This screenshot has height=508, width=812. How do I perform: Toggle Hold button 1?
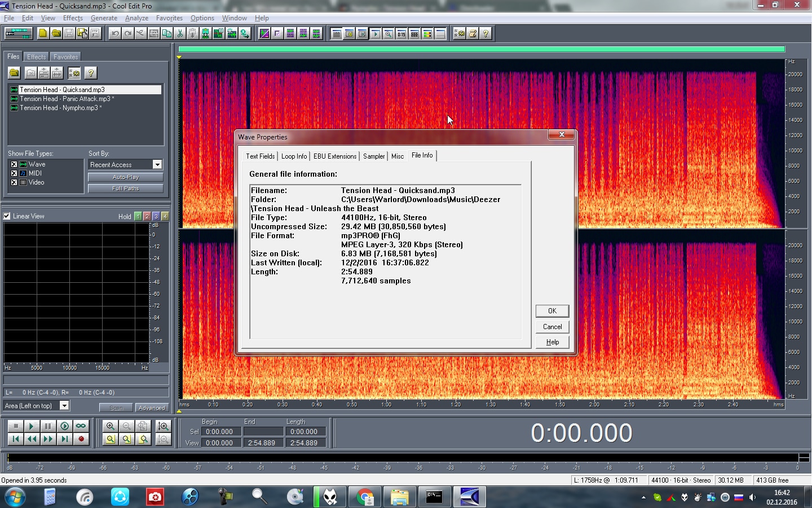(138, 216)
